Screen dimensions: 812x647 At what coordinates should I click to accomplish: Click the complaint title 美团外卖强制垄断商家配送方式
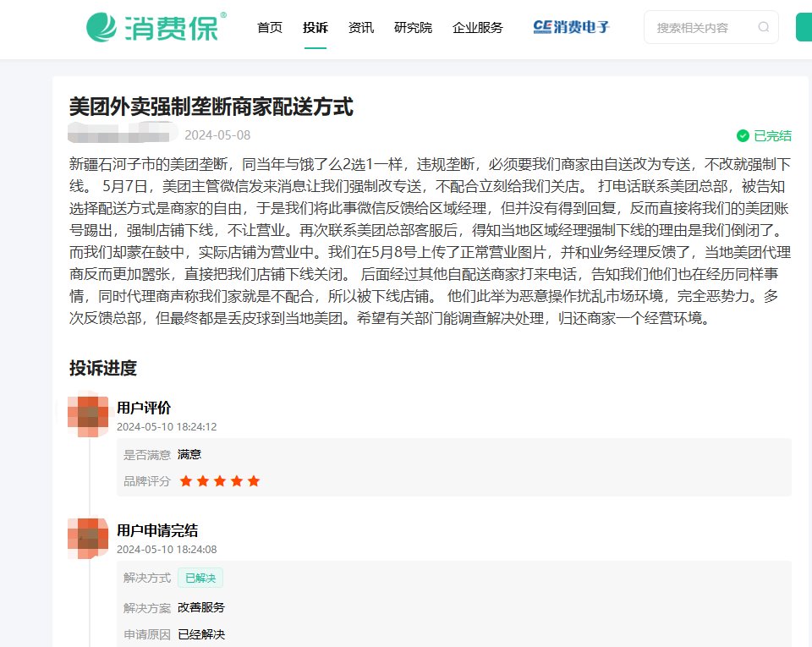click(x=211, y=107)
